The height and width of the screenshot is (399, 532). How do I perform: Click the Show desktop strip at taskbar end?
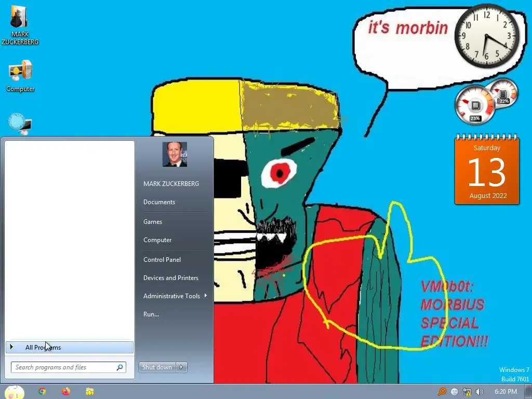(528, 392)
